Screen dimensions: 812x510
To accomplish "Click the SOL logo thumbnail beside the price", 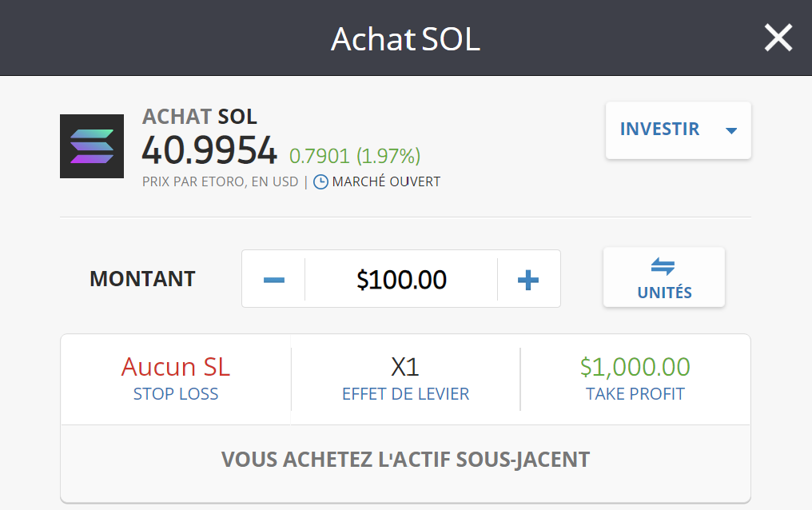I will [91, 145].
